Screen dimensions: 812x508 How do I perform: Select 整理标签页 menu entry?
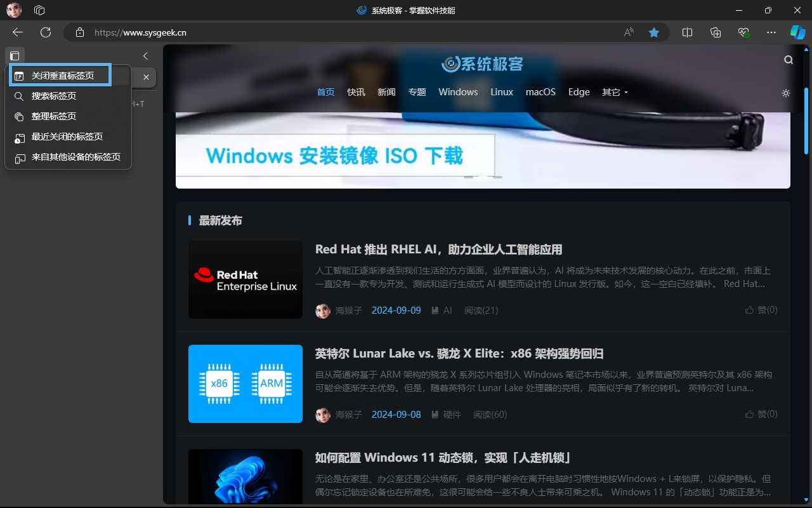pos(68,116)
